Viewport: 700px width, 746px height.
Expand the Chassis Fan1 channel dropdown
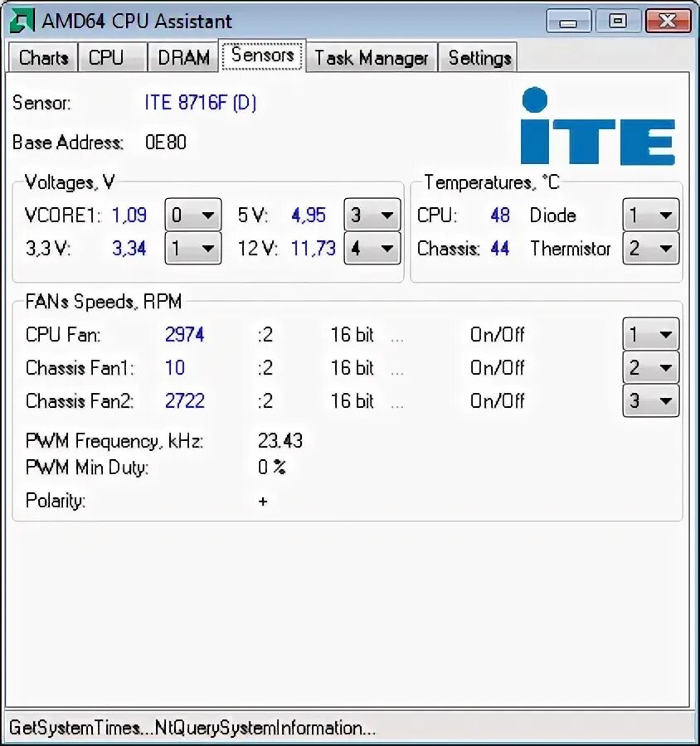click(x=650, y=367)
